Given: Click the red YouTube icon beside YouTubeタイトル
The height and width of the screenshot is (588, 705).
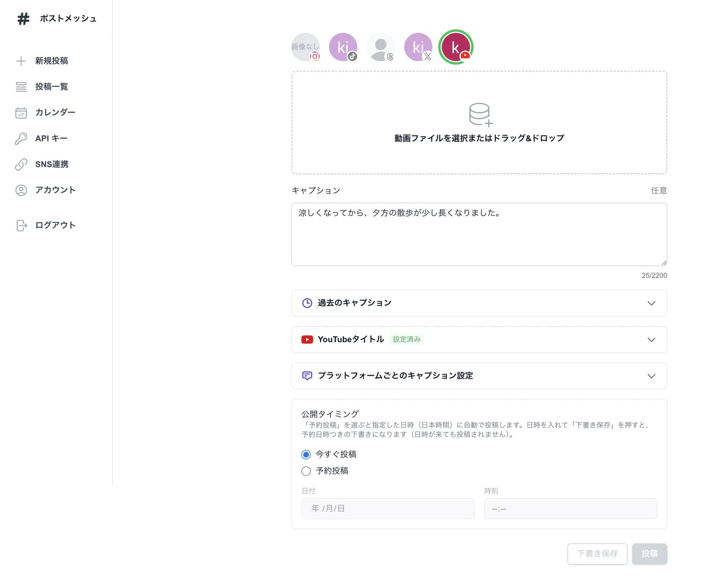Looking at the screenshot, I should coord(307,340).
